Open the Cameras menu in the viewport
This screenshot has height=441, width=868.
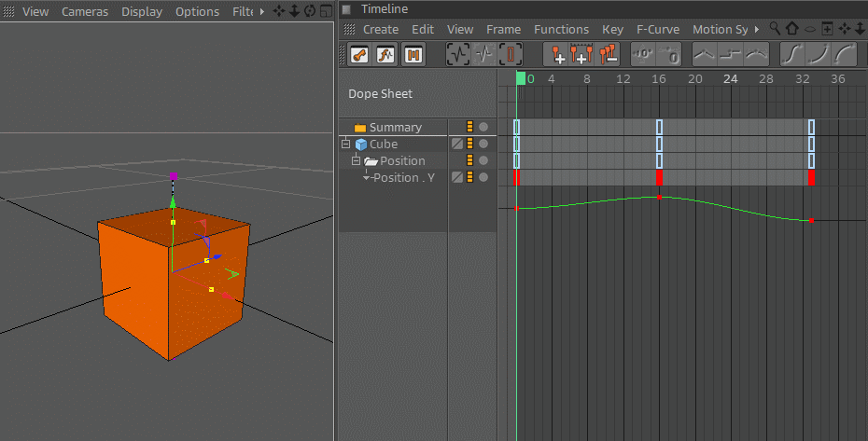(85, 11)
